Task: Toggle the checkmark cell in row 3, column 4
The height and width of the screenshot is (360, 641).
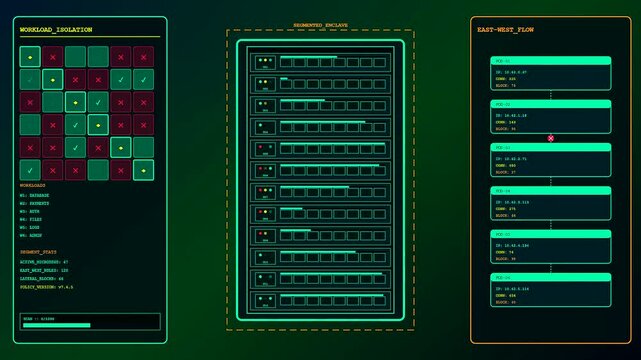Action: (98, 102)
